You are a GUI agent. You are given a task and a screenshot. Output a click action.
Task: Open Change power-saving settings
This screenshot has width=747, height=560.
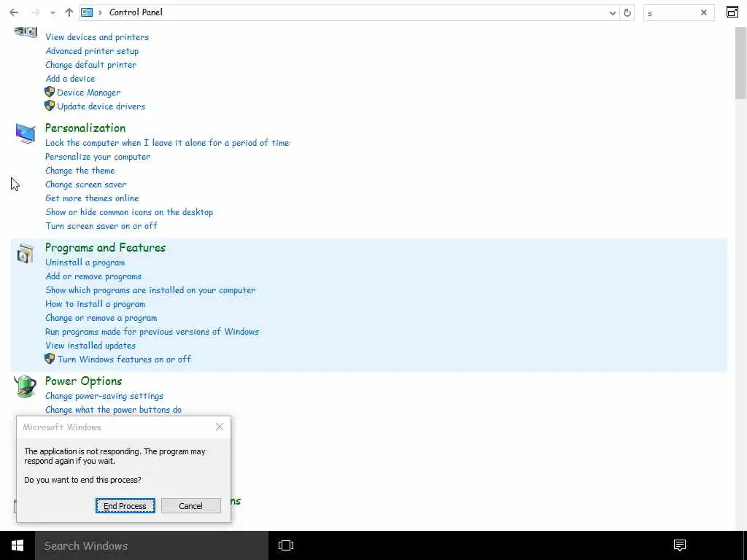[x=104, y=396]
